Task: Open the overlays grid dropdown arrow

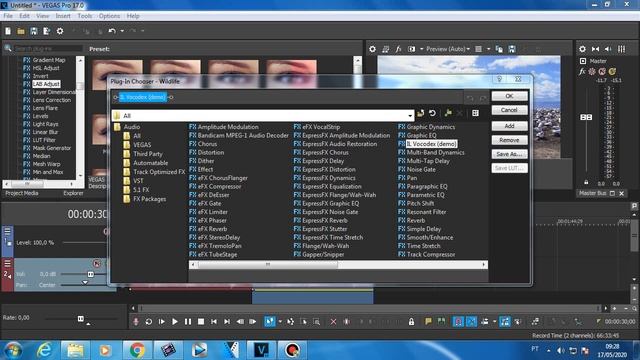Action: tap(488, 49)
